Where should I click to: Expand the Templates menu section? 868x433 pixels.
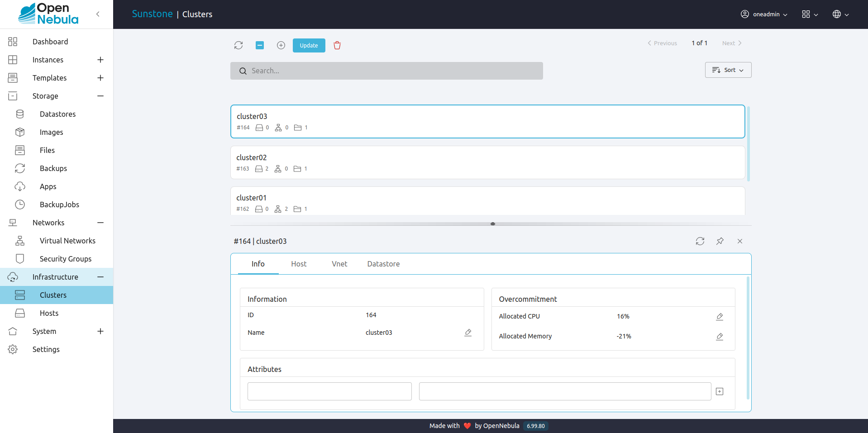coord(100,78)
